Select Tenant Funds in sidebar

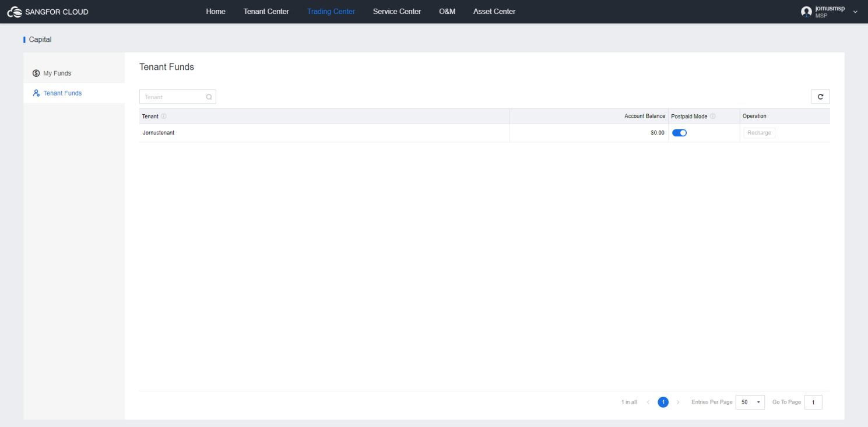click(74, 93)
